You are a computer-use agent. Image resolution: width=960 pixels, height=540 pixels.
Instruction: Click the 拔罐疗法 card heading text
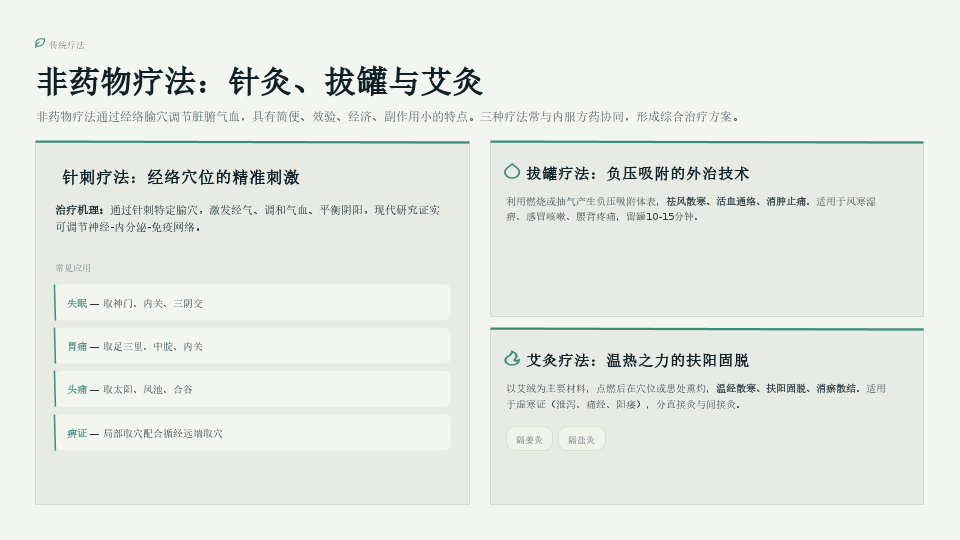click(x=637, y=174)
